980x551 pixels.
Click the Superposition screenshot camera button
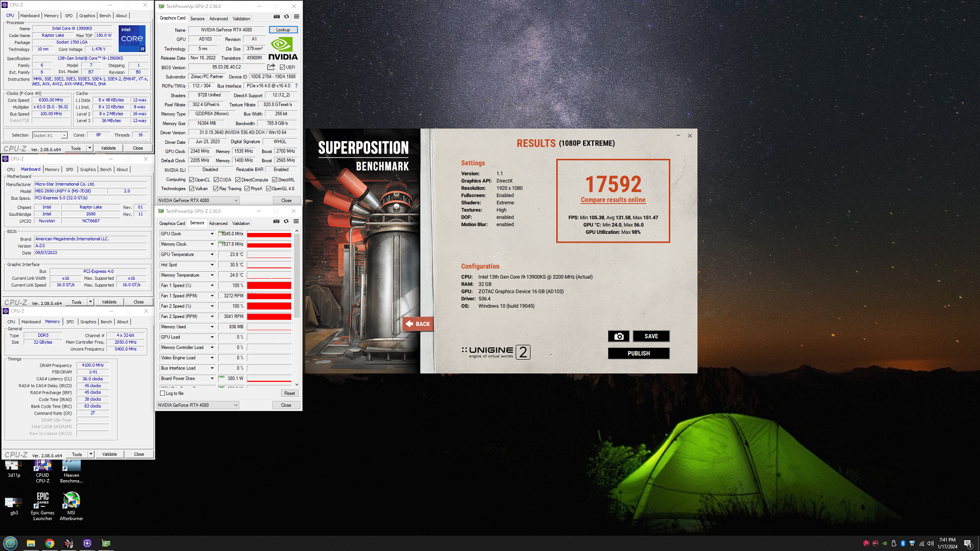click(x=618, y=336)
